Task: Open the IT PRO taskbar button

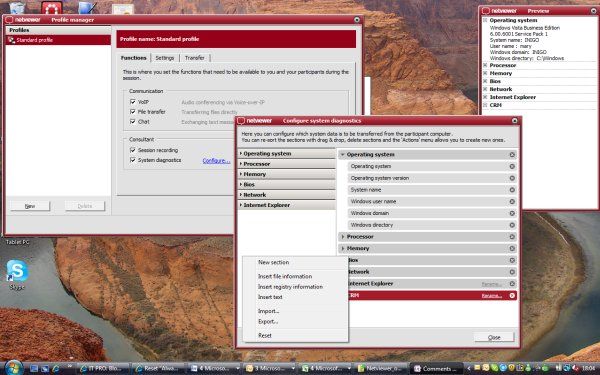Action: point(103,368)
